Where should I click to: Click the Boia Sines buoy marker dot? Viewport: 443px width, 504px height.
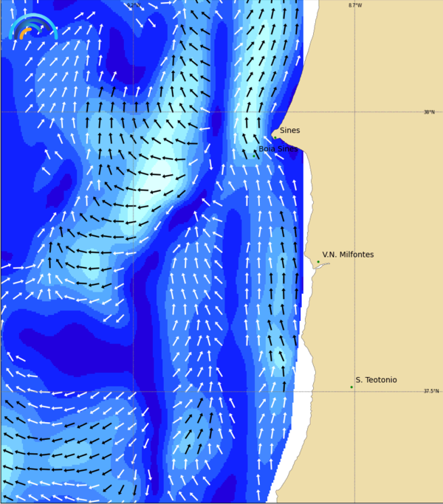[254, 156]
